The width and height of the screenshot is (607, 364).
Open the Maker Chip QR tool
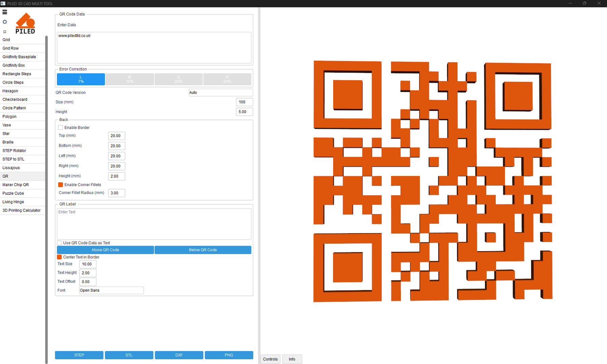(23, 185)
